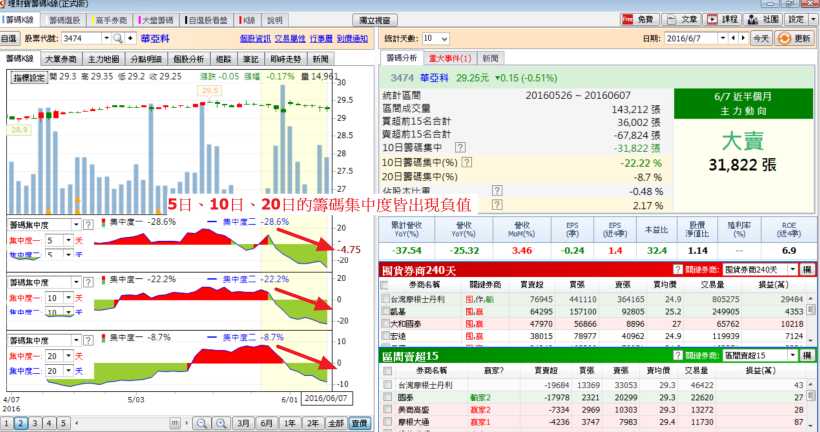The width and height of the screenshot is (820, 432).
Task: Click the stock search magnifier icon
Action: [x=118, y=38]
